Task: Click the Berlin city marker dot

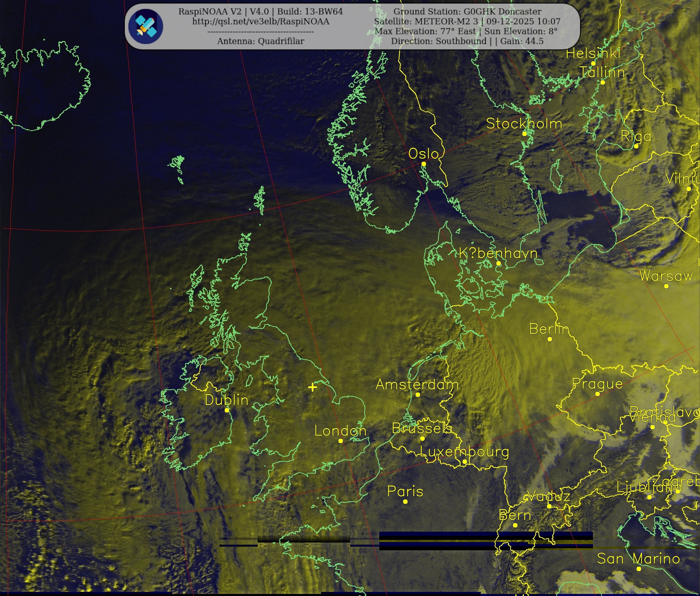Action: pos(550,339)
